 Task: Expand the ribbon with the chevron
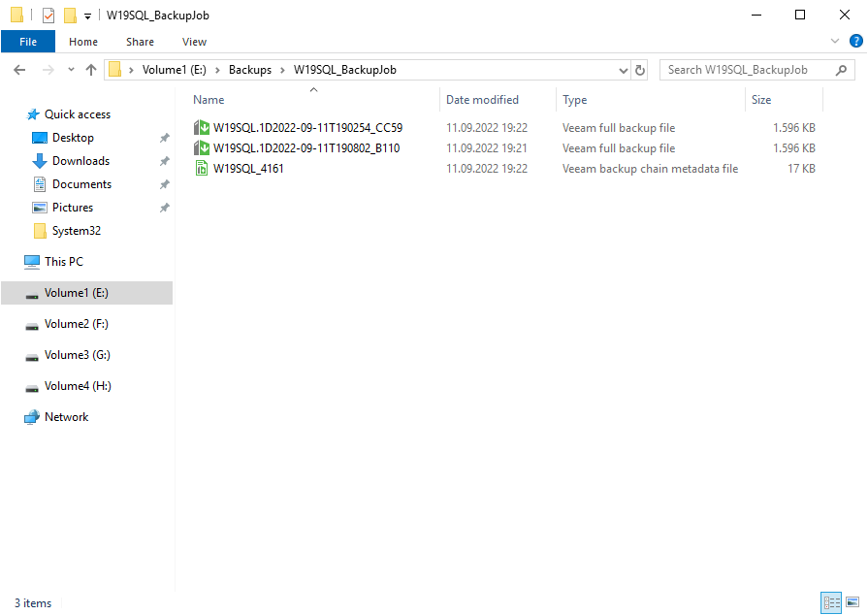835,41
